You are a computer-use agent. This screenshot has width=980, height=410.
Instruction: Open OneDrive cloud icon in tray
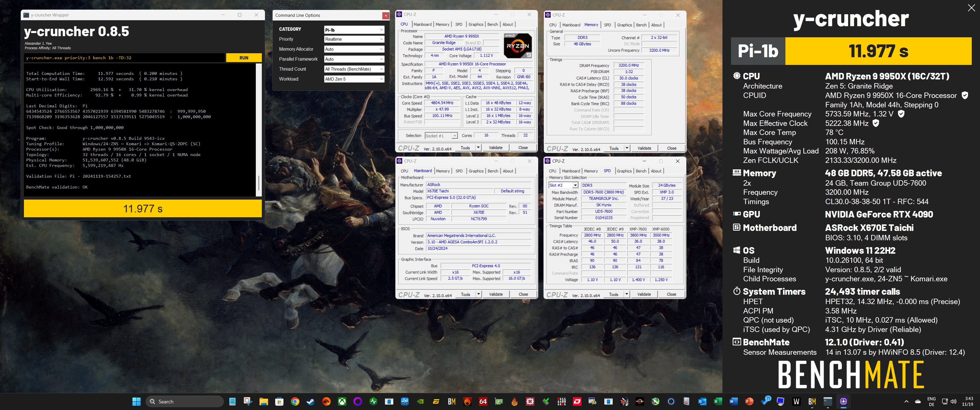tap(918, 401)
